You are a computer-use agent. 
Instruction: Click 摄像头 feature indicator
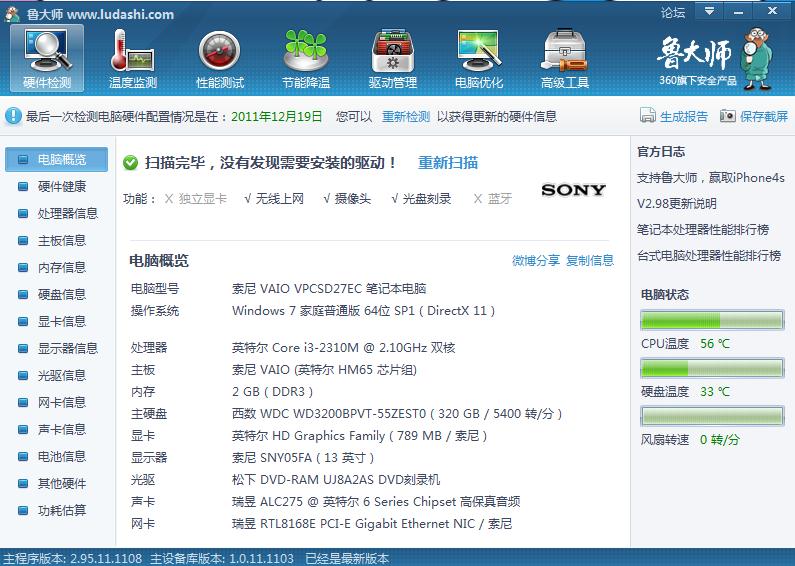coord(347,199)
